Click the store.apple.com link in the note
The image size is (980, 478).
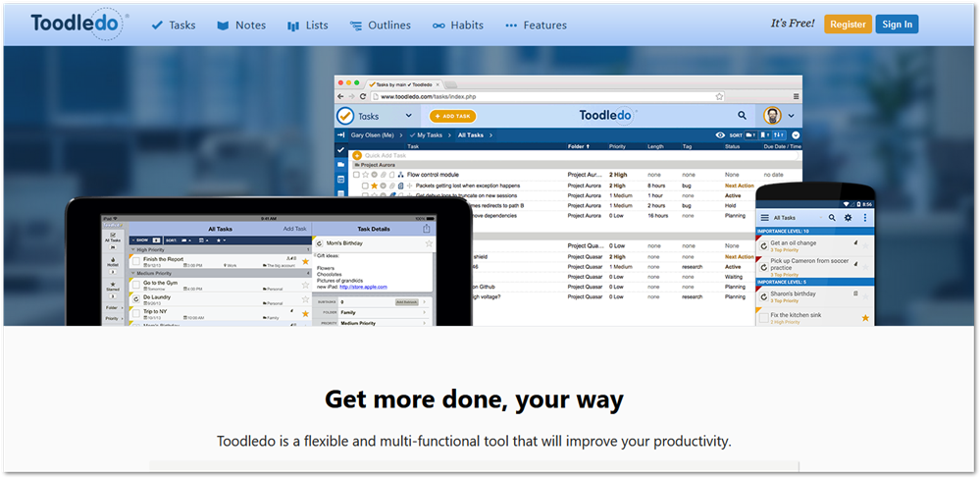tap(363, 287)
